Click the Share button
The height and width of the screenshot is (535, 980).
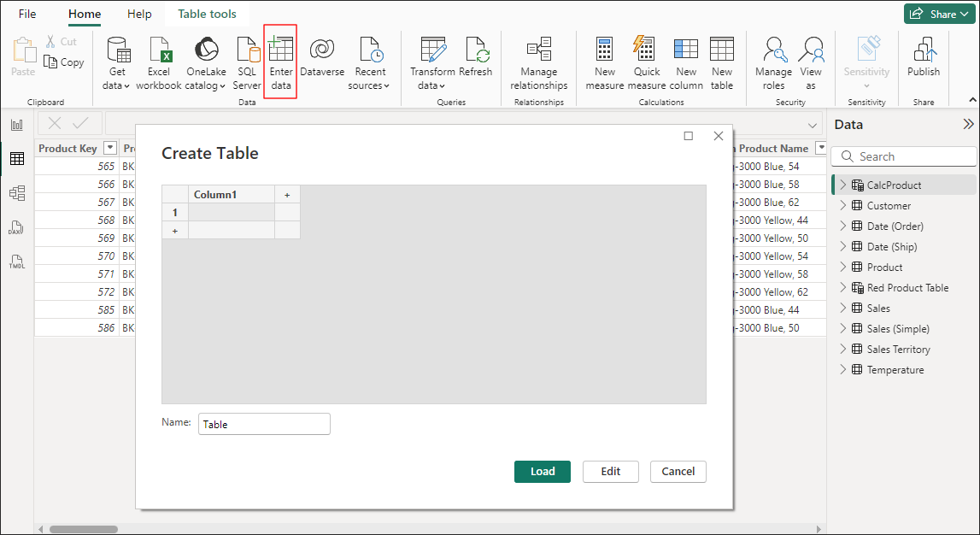coord(939,14)
